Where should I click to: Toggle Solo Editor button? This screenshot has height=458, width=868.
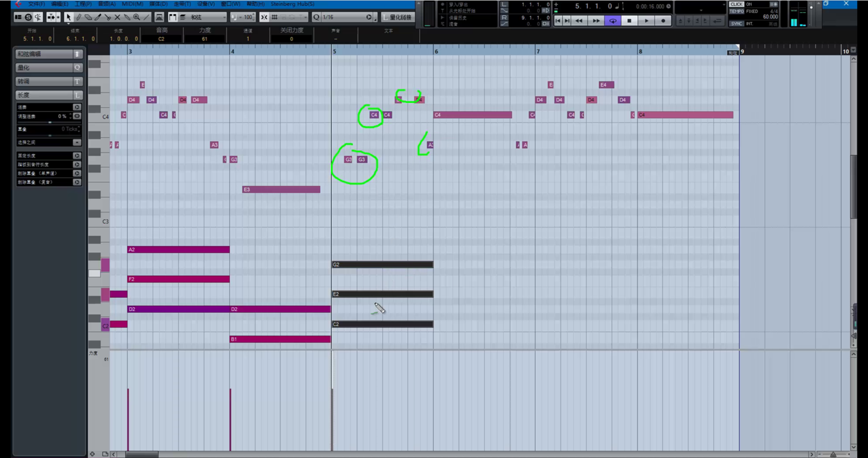pos(28,17)
